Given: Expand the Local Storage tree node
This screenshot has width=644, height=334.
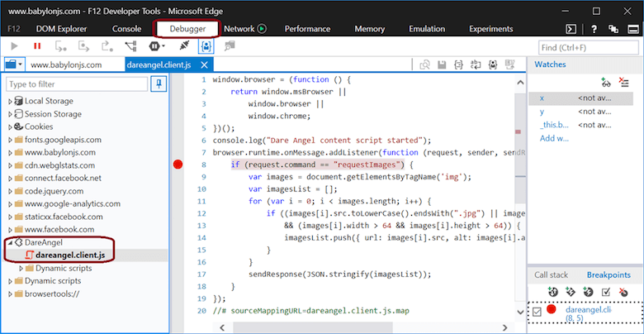Looking at the screenshot, I should [x=10, y=101].
